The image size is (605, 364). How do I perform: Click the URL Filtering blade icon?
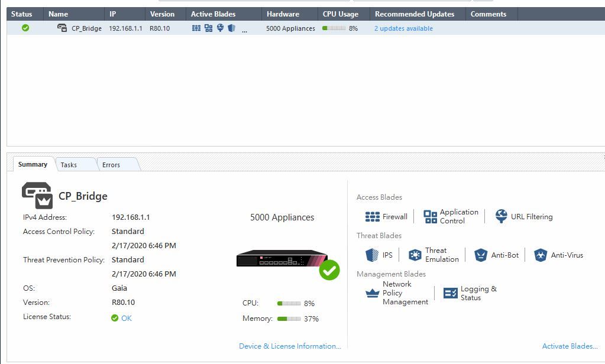click(x=501, y=216)
